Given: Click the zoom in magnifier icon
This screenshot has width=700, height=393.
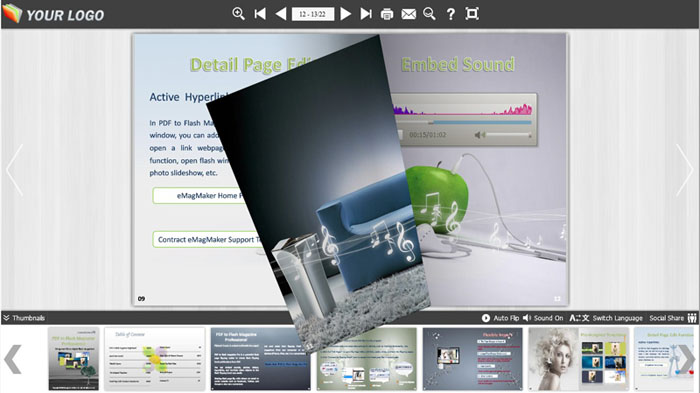Looking at the screenshot, I should click(238, 14).
